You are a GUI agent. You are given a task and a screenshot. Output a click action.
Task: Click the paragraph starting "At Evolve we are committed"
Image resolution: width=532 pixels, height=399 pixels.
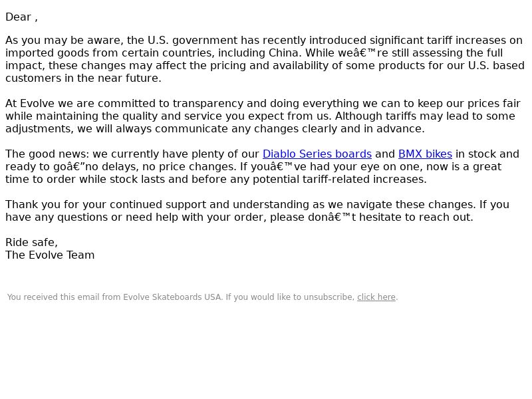263,116
